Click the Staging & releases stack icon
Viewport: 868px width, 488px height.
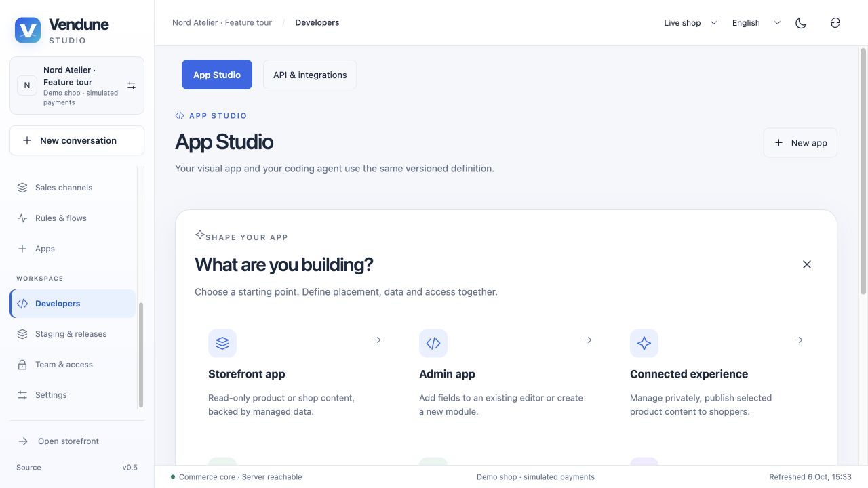22,334
